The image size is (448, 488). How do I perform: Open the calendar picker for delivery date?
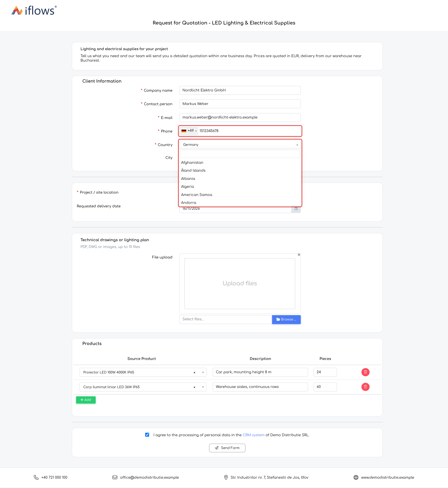296,209
